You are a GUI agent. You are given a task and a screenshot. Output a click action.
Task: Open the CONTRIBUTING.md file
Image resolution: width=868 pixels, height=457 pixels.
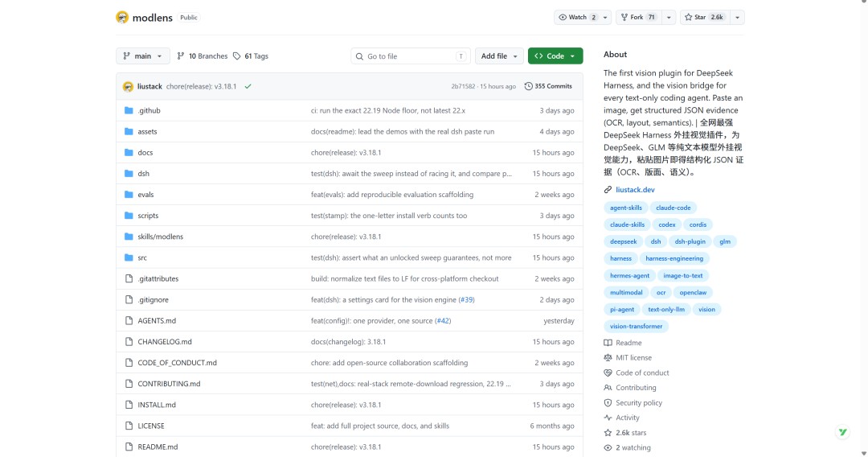[x=169, y=384]
